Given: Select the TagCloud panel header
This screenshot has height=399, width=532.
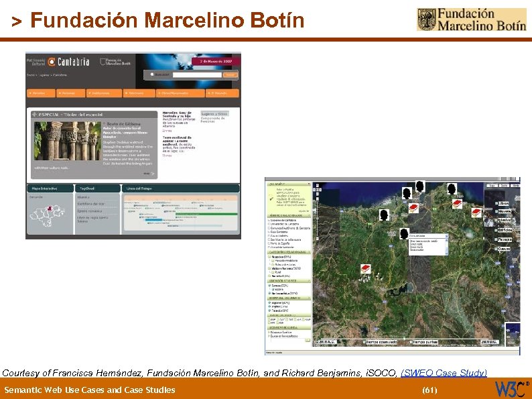Looking at the screenshot, I should click(98, 188).
